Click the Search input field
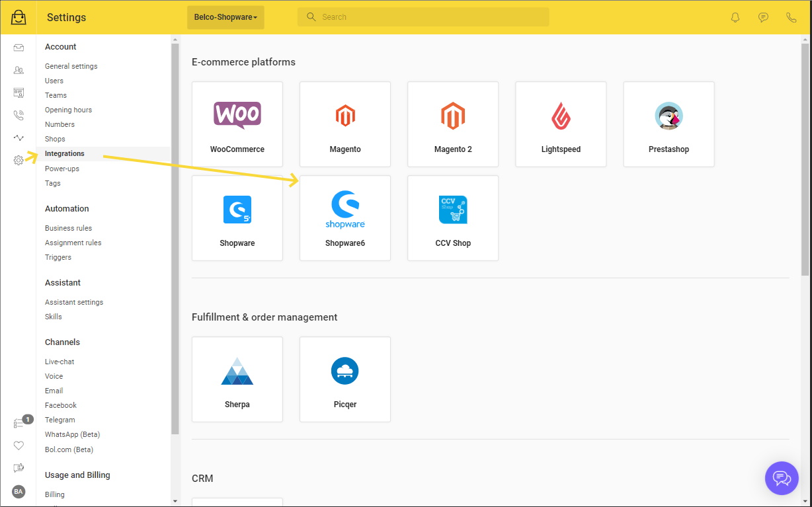 click(423, 17)
